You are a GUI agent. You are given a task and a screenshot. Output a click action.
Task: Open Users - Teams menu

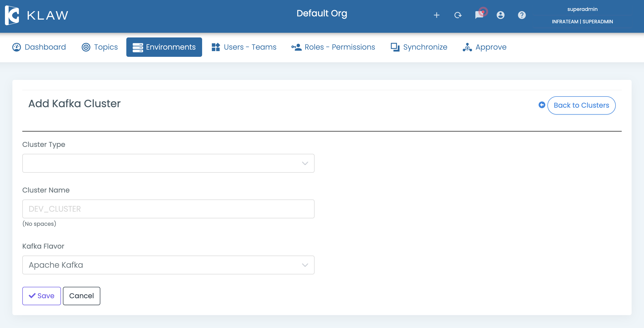(244, 47)
